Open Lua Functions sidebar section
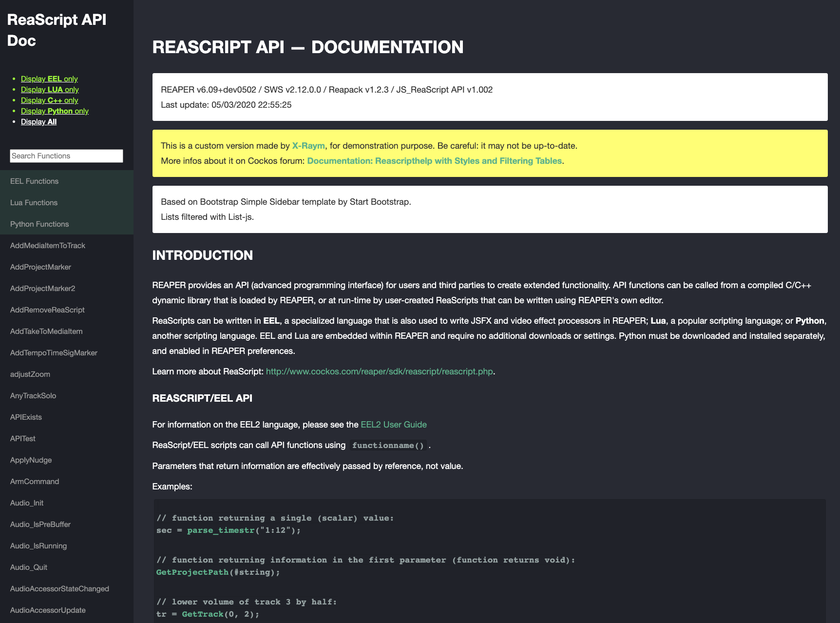 tap(34, 203)
